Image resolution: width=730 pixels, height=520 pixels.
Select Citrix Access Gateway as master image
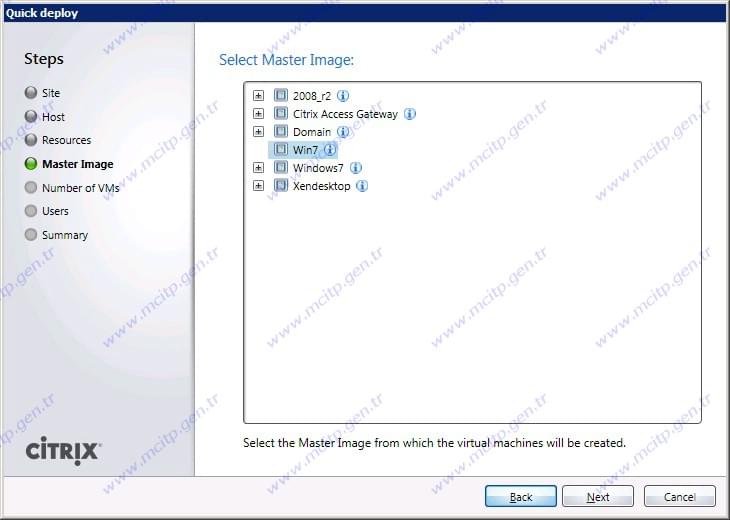pyautogui.click(x=345, y=115)
